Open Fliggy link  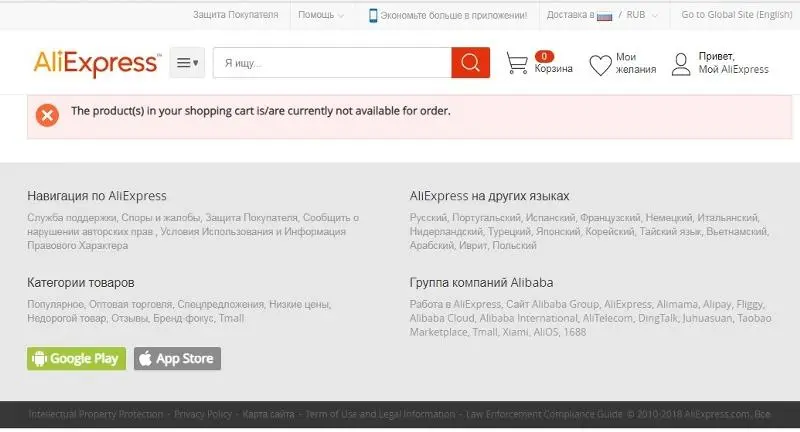pyautogui.click(x=749, y=304)
